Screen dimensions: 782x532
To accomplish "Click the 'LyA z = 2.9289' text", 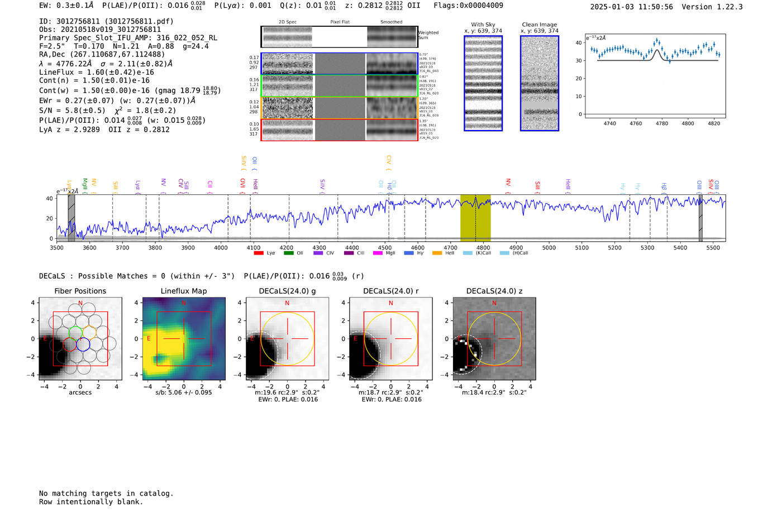I will point(69,130).
